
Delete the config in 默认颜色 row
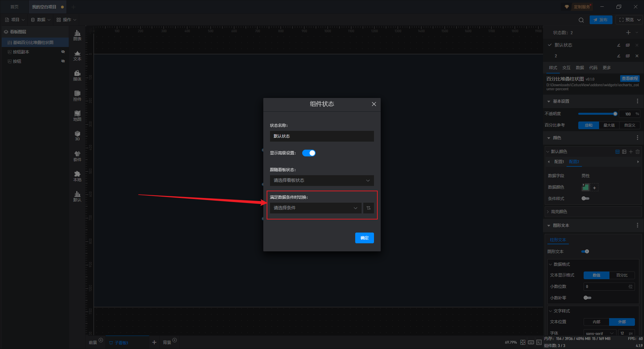pos(638,152)
